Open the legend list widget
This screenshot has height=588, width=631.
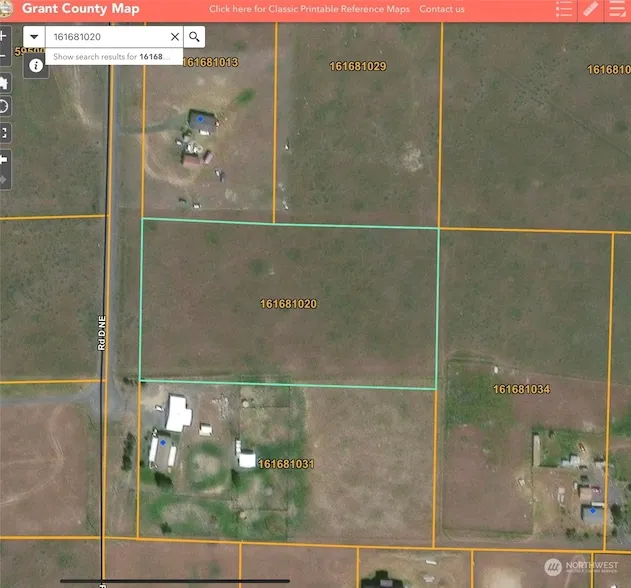pyautogui.click(x=564, y=10)
